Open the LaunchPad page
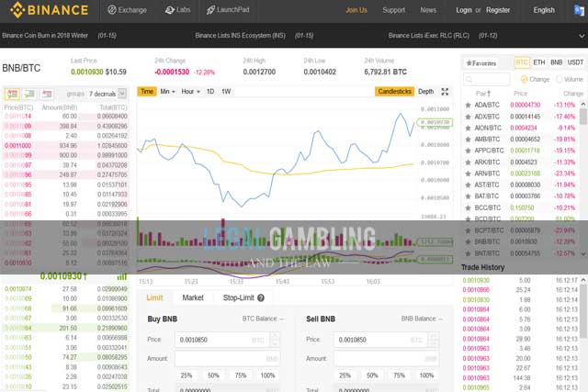 228,10
